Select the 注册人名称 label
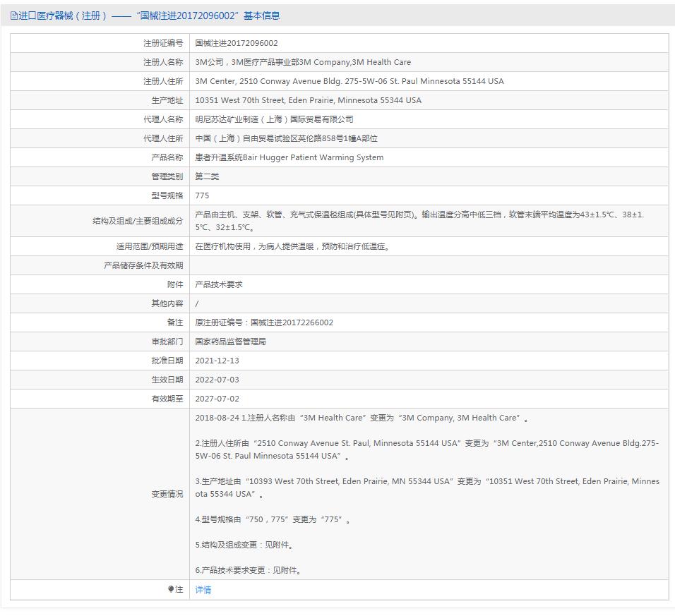 (163, 62)
